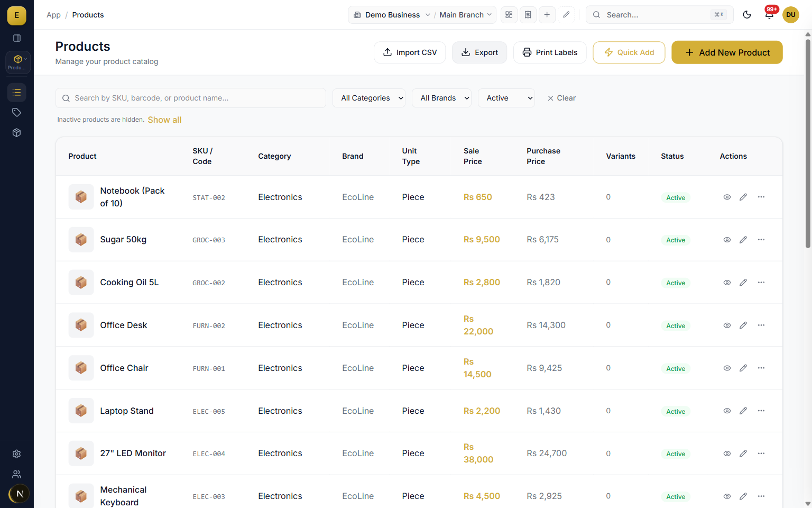View Laptop Stand eye icon
This screenshot has width=812, height=508.
727,411
